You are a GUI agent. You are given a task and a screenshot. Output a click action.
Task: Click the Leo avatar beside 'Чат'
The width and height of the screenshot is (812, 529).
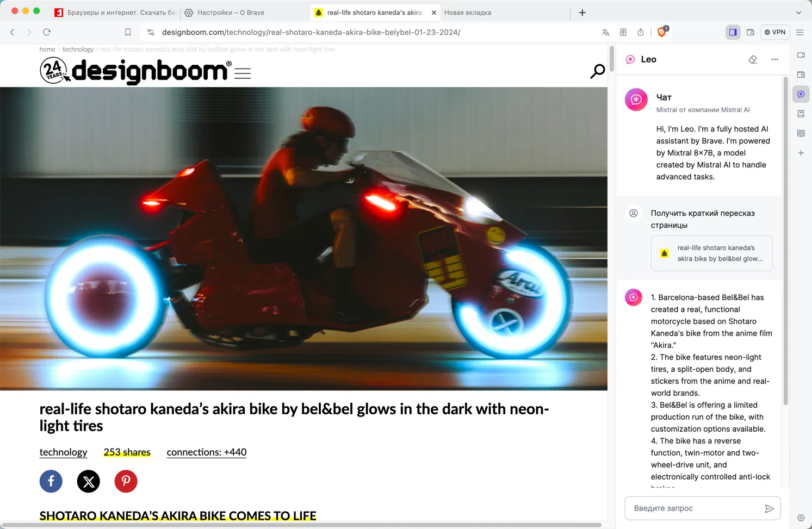coord(636,100)
